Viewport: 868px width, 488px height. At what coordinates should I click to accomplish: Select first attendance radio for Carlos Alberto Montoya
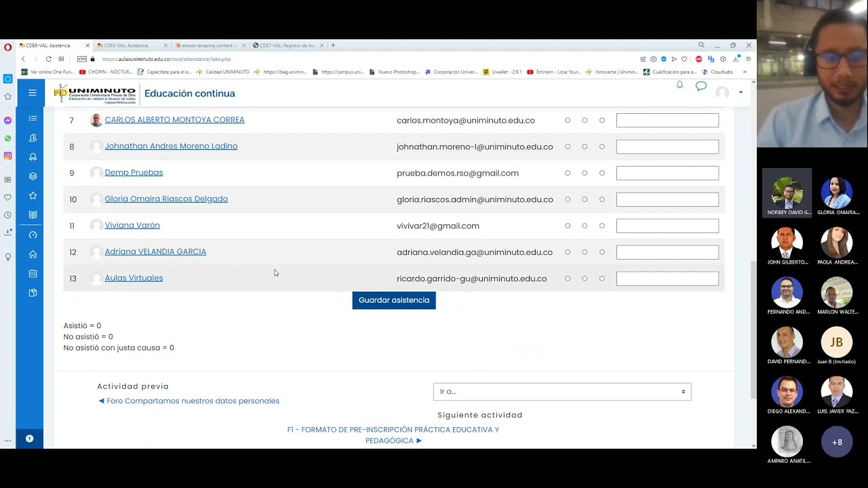point(568,120)
